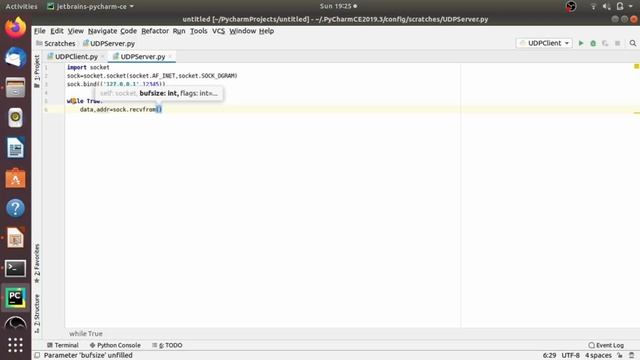The image size is (640, 360).
Task: Click the PyCharm icon in the dock
Action: (x=16, y=298)
